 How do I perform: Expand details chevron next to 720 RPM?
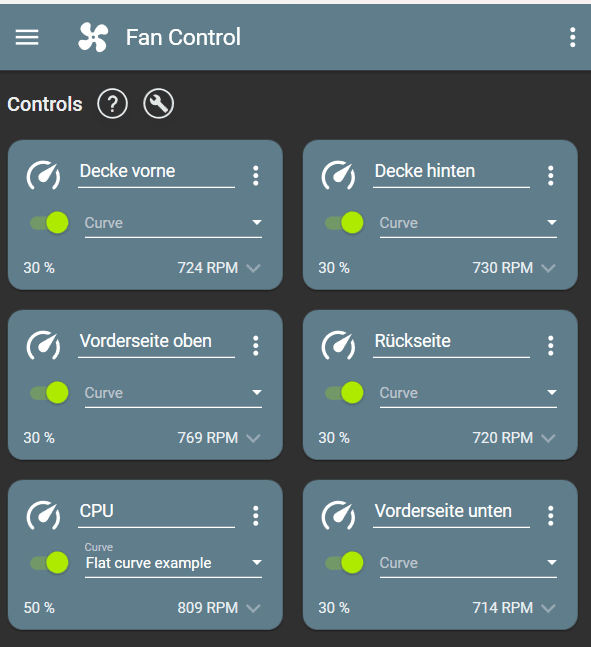(548, 438)
